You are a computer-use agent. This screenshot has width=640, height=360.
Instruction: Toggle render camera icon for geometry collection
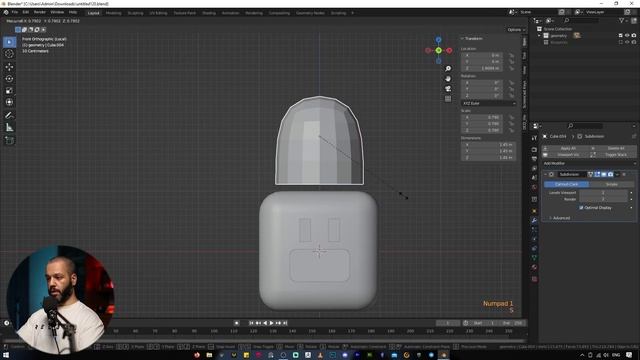(x=633, y=36)
